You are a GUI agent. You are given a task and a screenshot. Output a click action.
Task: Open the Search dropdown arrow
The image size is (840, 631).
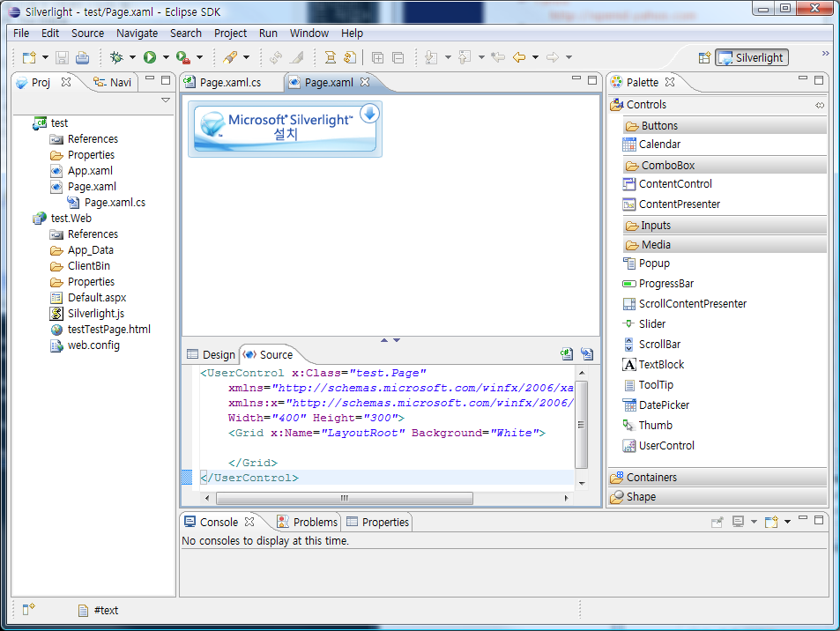click(247, 57)
